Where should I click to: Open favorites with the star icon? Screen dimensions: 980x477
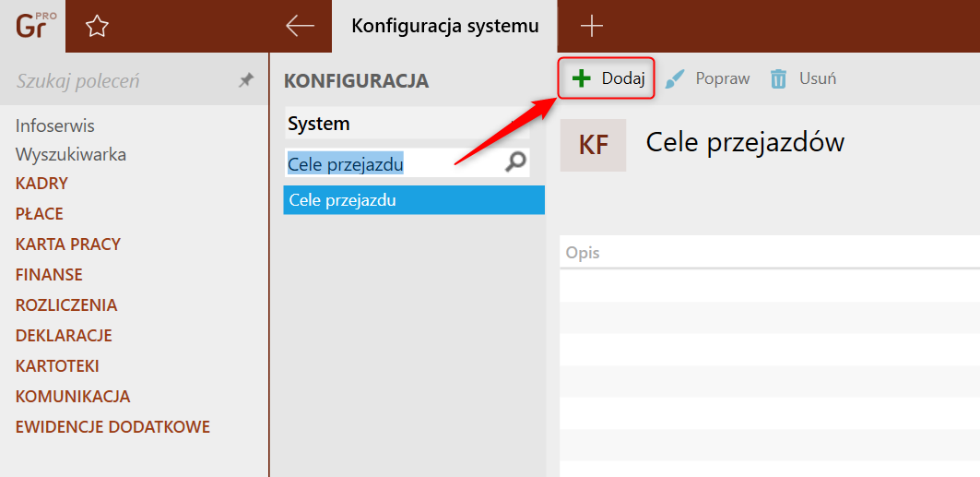97,26
